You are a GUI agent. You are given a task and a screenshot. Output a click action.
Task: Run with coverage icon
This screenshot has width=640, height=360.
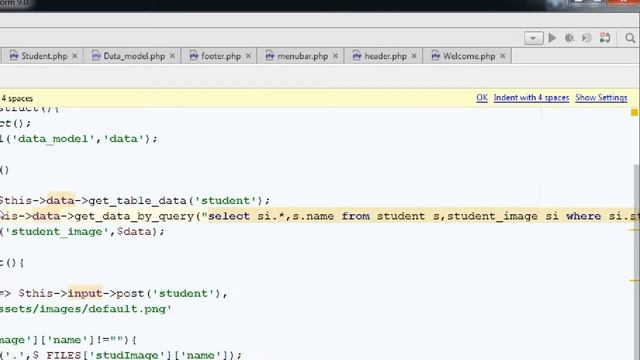(587, 38)
